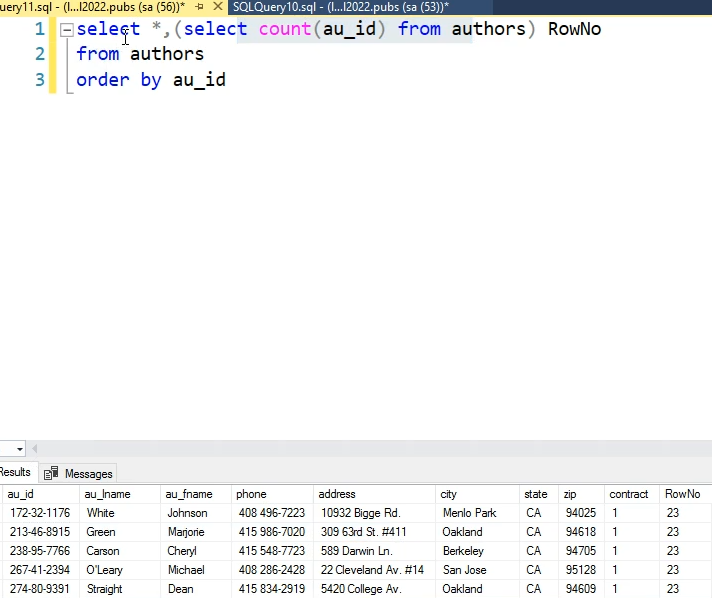Select phone cell 415 986-7020
Image resolution: width=712 pixels, height=598 pixels.
coord(272,532)
